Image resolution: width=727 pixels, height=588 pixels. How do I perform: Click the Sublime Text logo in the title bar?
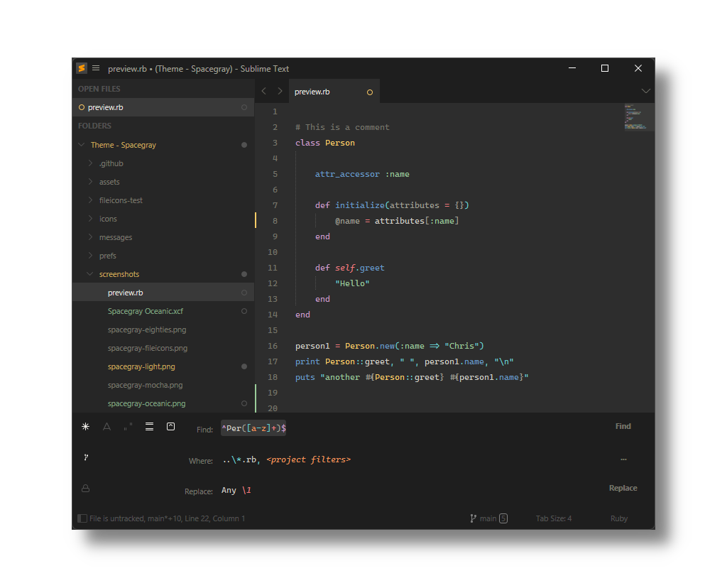click(x=82, y=68)
